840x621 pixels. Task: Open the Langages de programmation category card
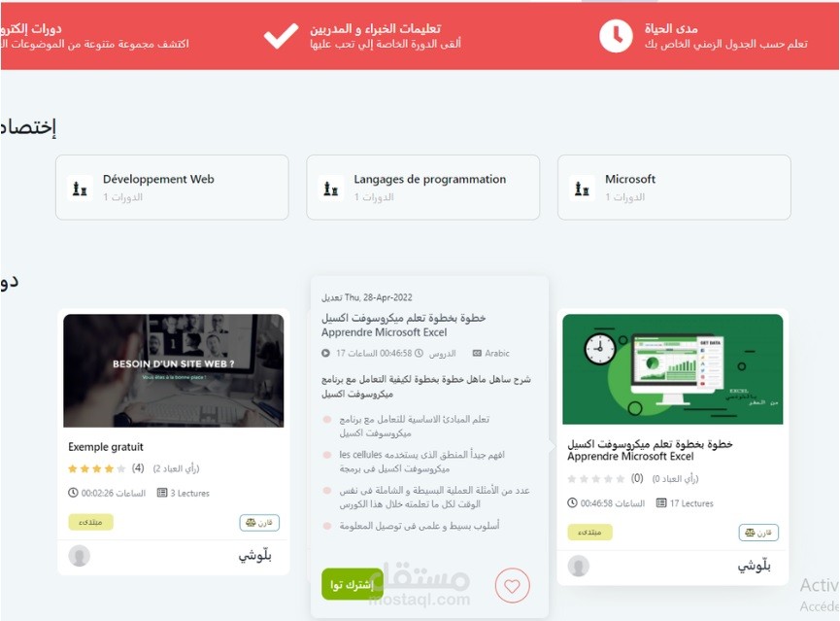tap(422, 188)
